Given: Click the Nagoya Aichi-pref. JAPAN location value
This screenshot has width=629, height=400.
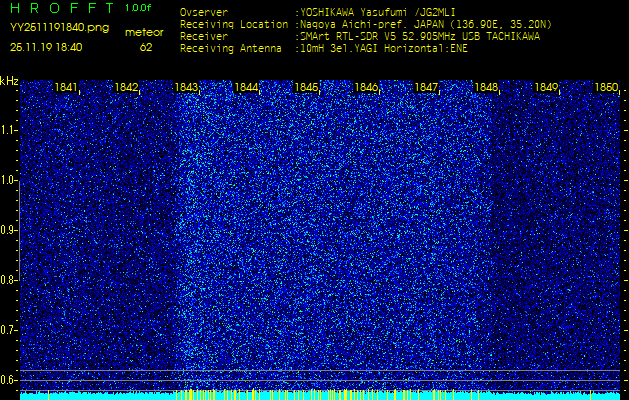Looking at the screenshot, I should coord(426,25).
